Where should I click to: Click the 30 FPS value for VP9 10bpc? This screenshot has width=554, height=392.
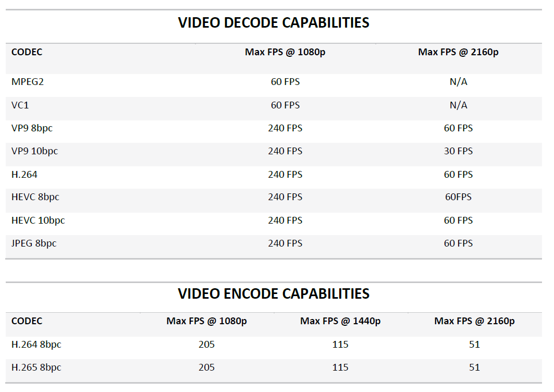pyautogui.click(x=458, y=151)
